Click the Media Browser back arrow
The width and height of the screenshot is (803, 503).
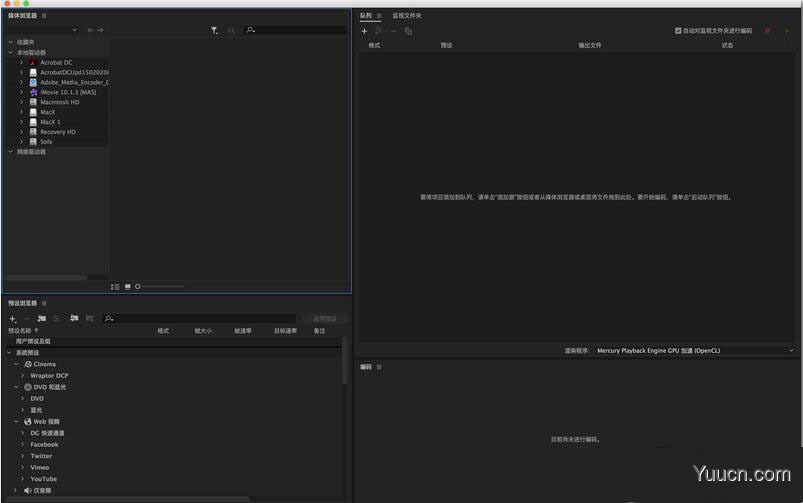point(90,30)
